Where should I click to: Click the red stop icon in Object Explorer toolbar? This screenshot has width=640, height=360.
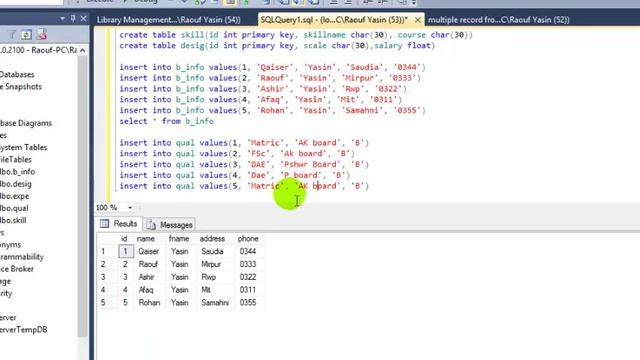click(42, 35)
